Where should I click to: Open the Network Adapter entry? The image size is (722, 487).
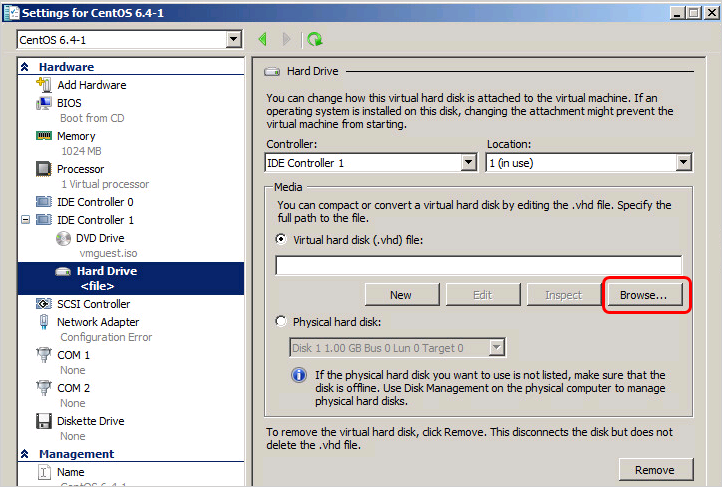(97, 322)
